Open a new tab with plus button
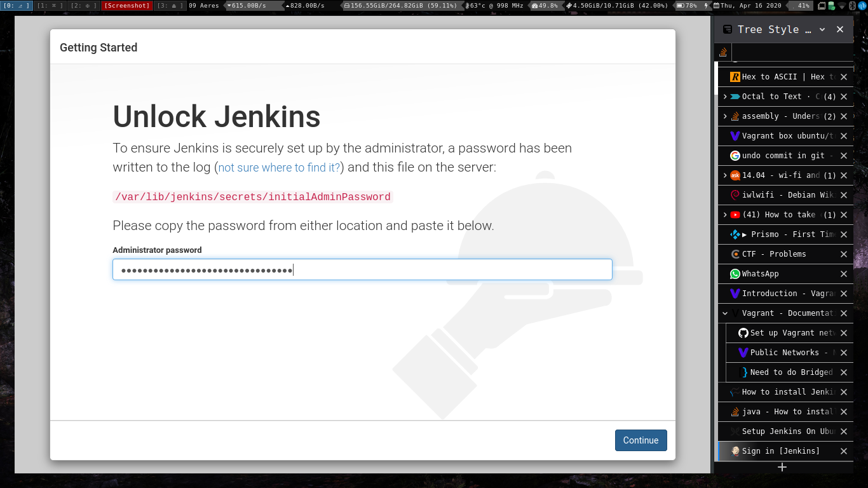The height and width of the screenshot is (488, 868). click(782, 467)
